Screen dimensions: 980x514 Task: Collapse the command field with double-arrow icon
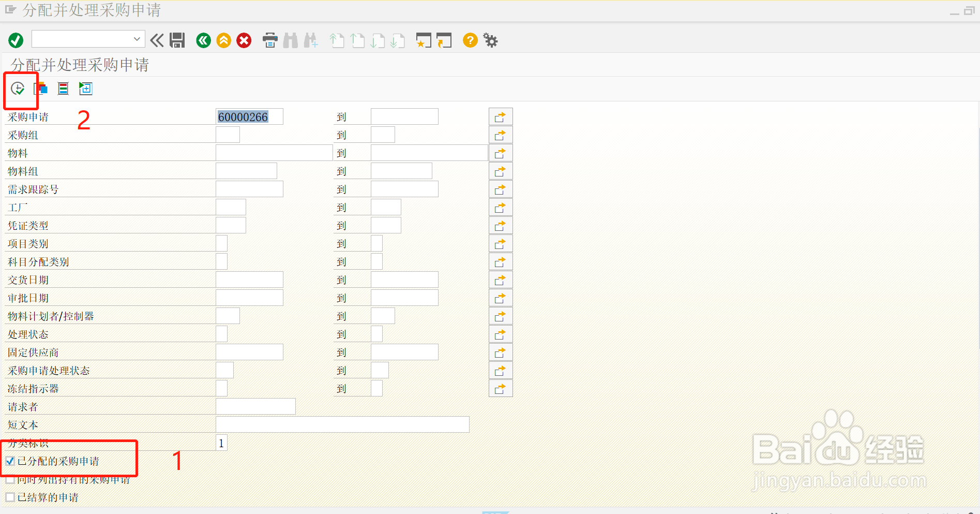[x=157, y=40]
